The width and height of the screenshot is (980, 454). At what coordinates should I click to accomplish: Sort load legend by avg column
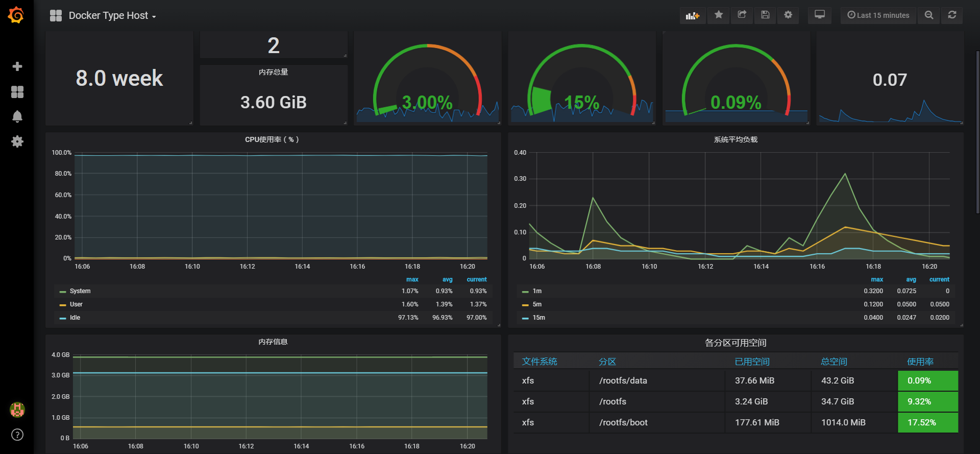point(911,279)
